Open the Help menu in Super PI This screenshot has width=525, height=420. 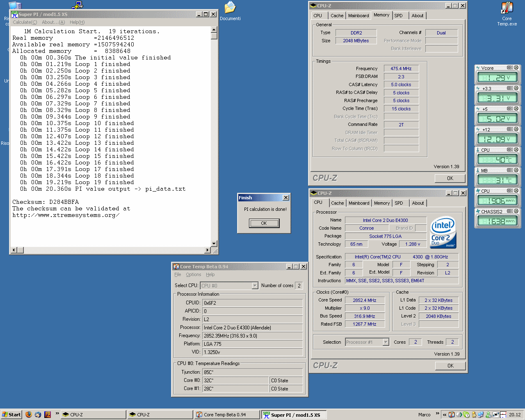click(x=77, y=22)
